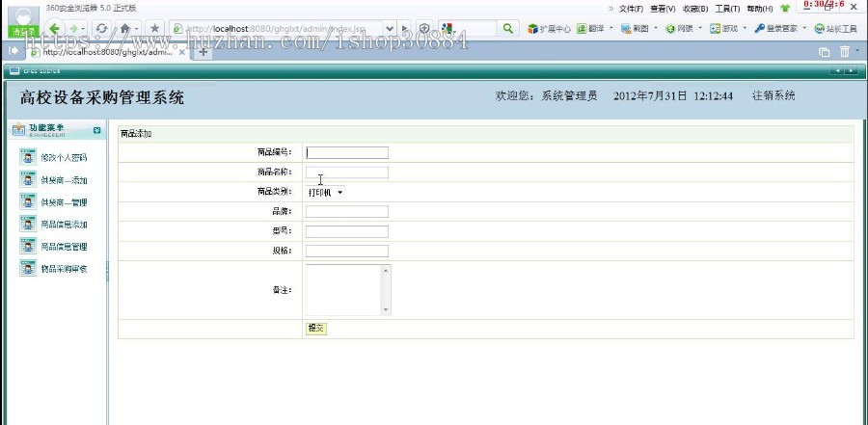Open the 物品采购审核 link text
This screenshot has height=425, width=868.
[64, 268]
